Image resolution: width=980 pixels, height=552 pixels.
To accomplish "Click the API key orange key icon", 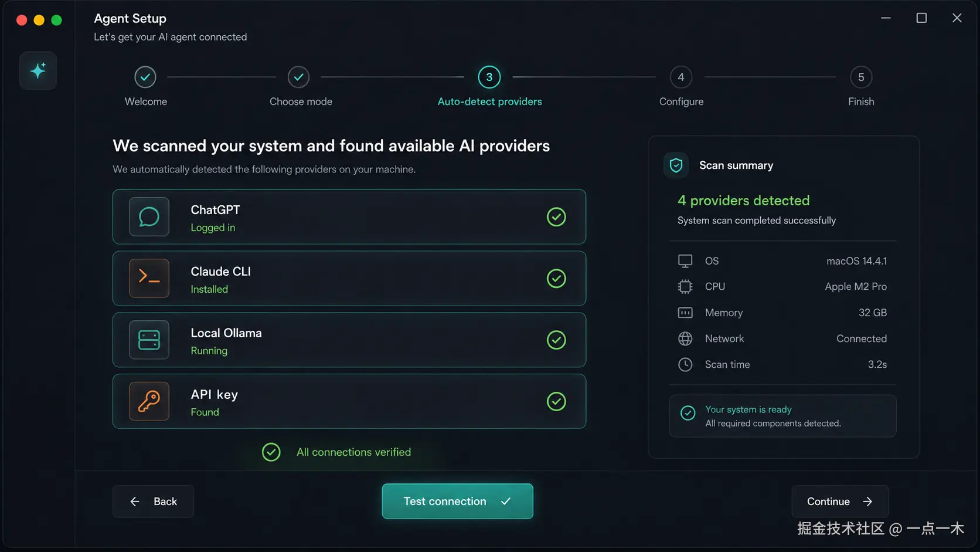I will tap(149, 401).
